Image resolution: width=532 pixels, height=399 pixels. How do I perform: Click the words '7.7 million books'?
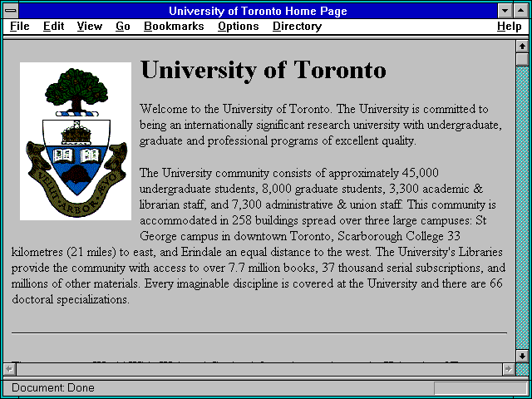coord(272,268)
